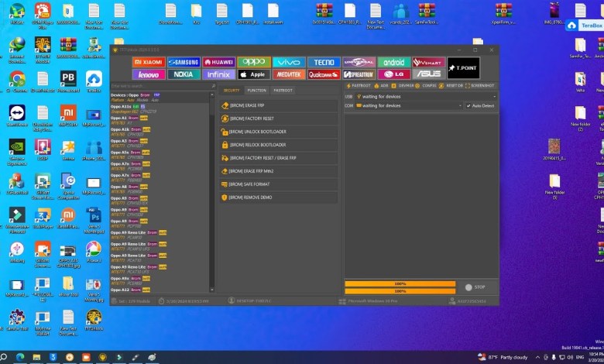Switch to the SECURITY tab
The width and height of the screenshot is (604, 364).
coord(232,90)
